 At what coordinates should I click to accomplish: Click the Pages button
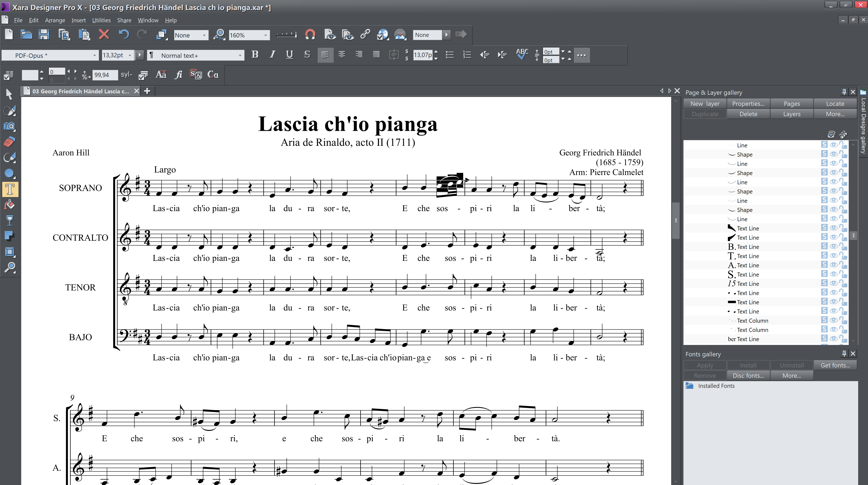click(x=791, y=103)
